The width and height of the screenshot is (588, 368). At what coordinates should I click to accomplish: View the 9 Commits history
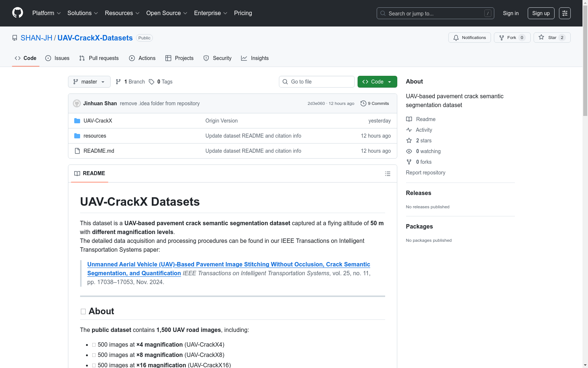(x=375, y=103)
